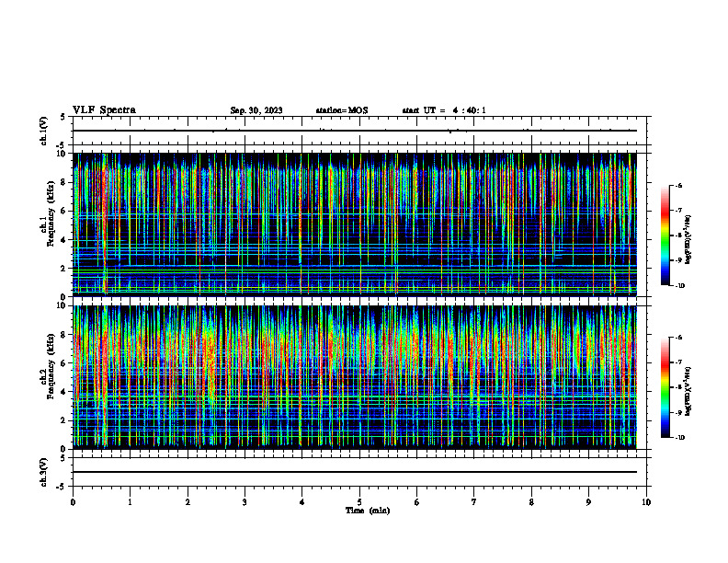Click the "Time (min)" axis label
The height and width of the screenshot is (563, 728).
pyautogui.click(x=368, y=511)
